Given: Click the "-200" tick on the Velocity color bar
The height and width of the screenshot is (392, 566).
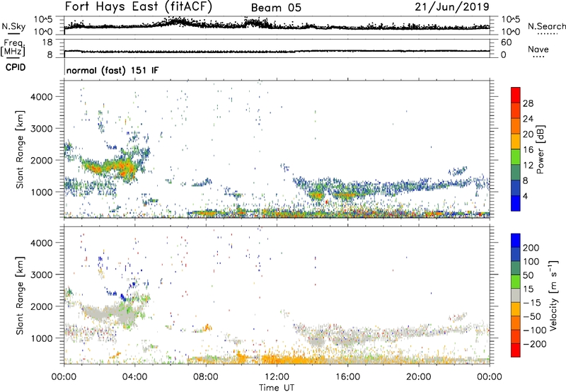Looking at the screenshot, I should 534,344.
